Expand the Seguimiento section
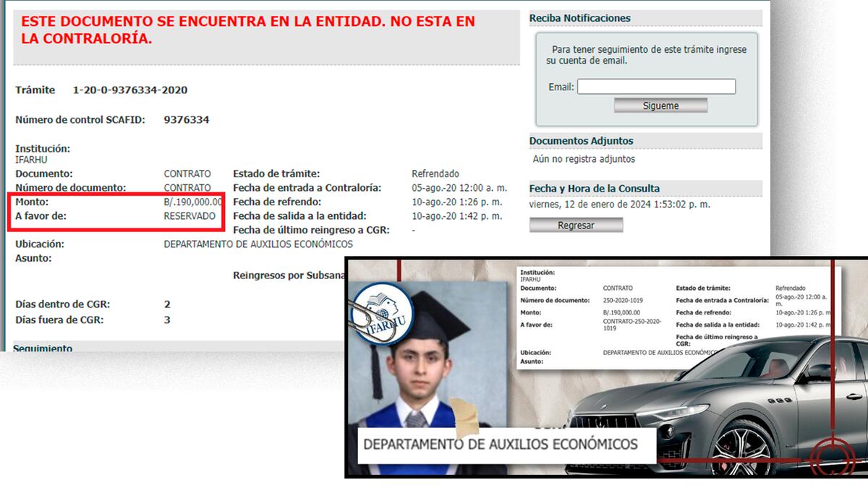 (x=43, y=348)
